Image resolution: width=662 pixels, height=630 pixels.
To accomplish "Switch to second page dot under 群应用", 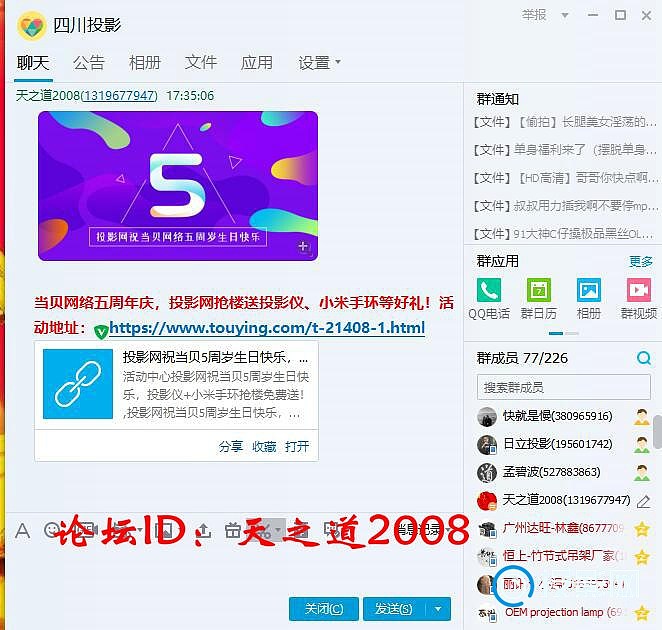I will coord(572,334).
